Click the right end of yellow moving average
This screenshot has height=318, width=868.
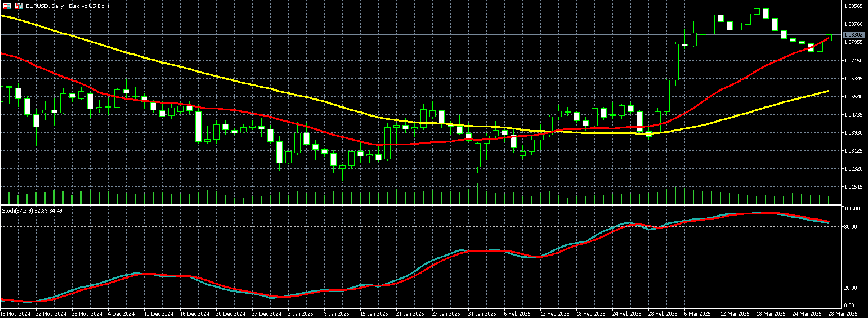point(828,91)
